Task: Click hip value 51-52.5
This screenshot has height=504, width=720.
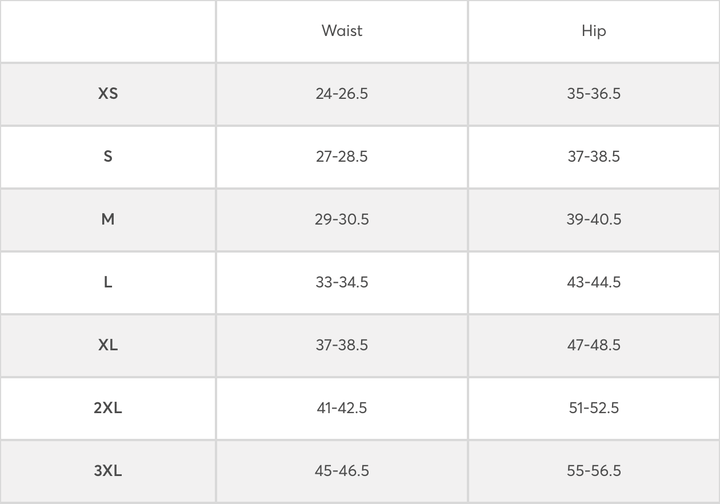Action: pos(593,408)
